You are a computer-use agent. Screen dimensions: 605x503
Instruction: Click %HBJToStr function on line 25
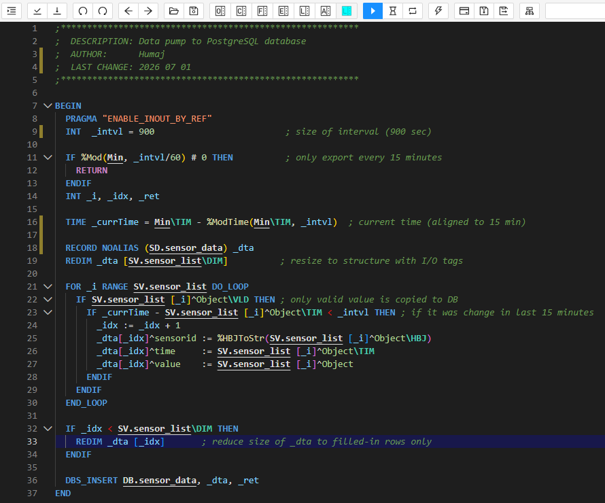pyautogui.click(x=241, y=338)
